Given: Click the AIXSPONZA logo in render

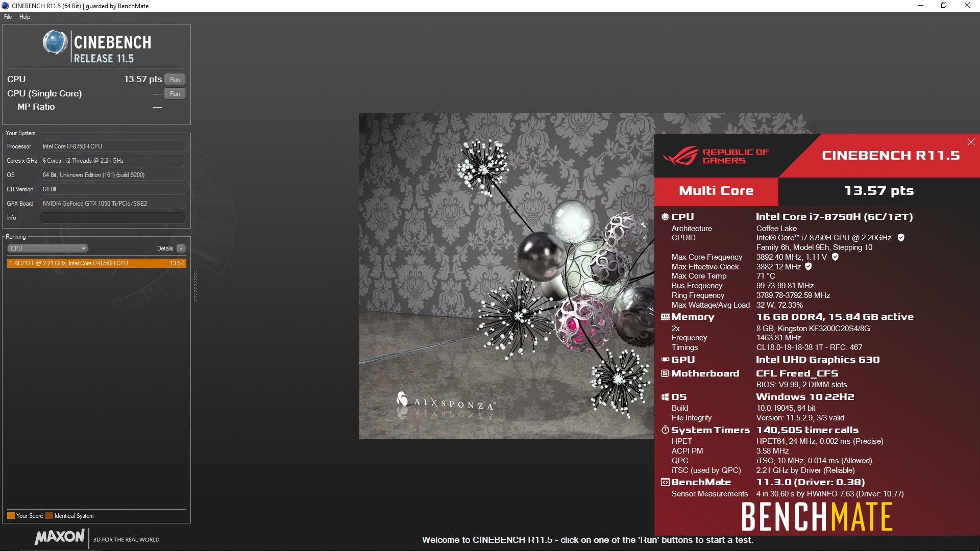Looking at the screenshot, I should click(x=446, y=402).
